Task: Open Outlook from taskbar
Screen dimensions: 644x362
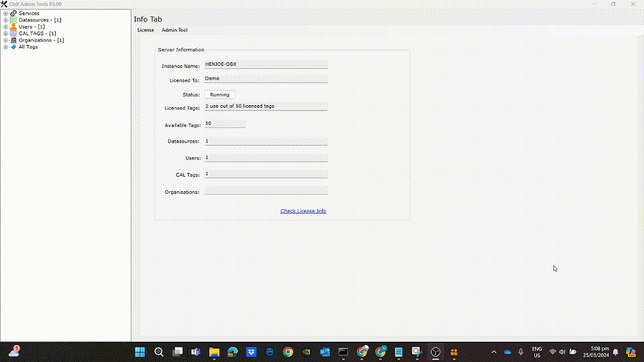Action: coord(325,351)
